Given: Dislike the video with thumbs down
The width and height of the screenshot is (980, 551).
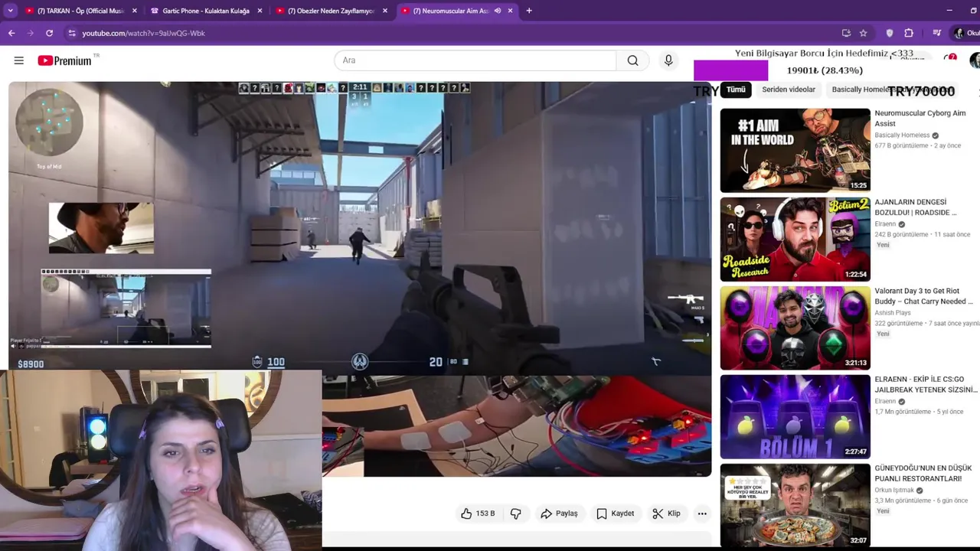Looking at the screenshot, I should [x=515, y=514].
